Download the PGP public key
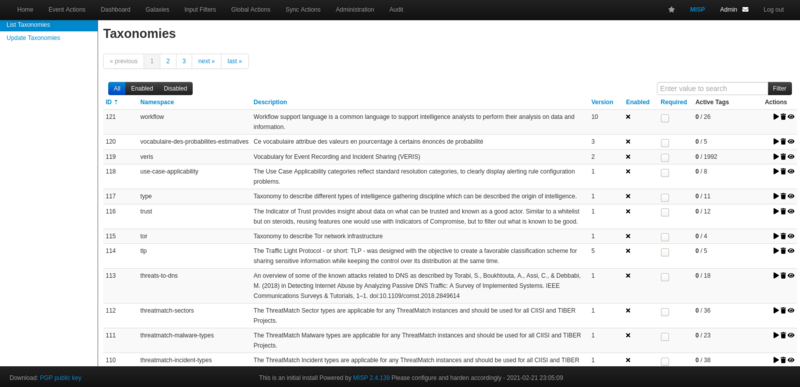Viewport: 800px width, 387px height. [61, 378]
